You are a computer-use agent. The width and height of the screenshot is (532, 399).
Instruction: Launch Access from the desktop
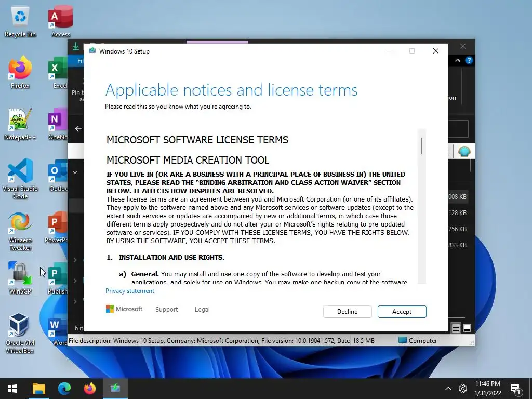coord(60,22)
